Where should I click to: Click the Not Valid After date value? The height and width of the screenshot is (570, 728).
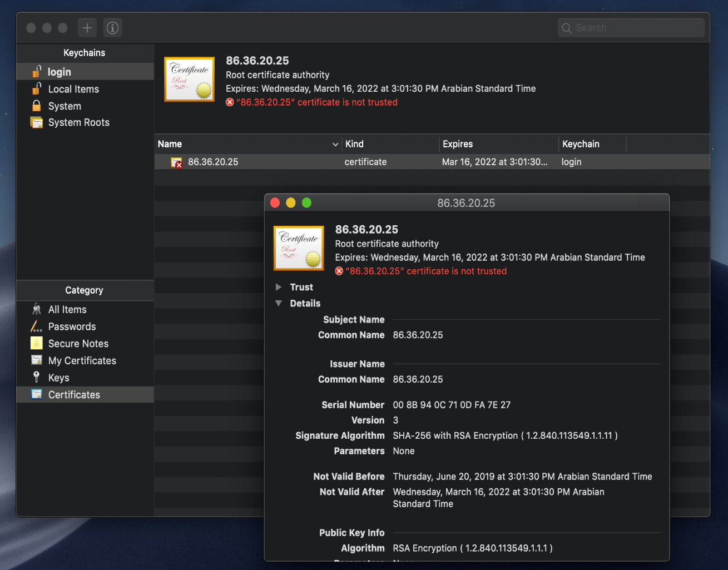pyautogui.click(x=499, y=498)
